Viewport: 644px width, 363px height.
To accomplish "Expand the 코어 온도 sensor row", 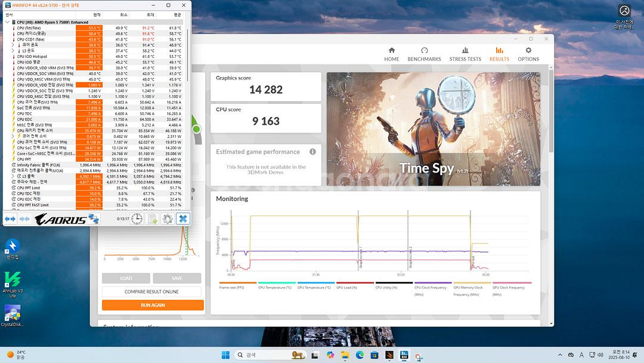I will pyautogui.click(x=13, y=45).
